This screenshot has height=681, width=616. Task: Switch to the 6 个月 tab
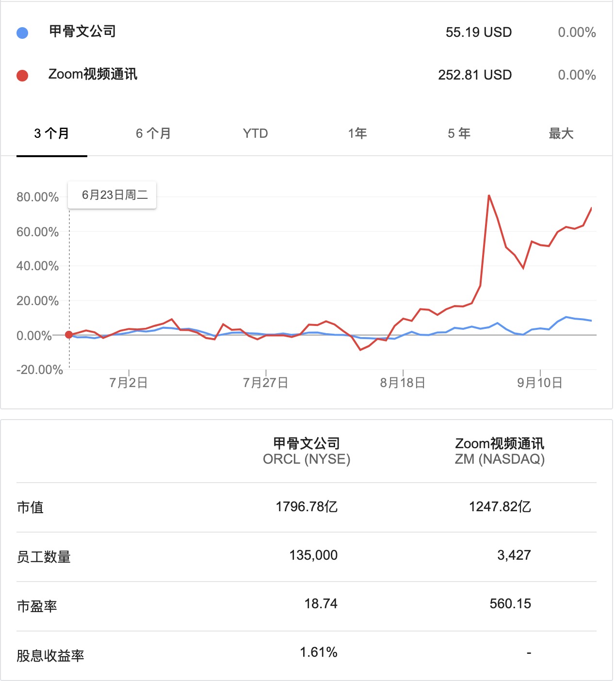point(153,133)
